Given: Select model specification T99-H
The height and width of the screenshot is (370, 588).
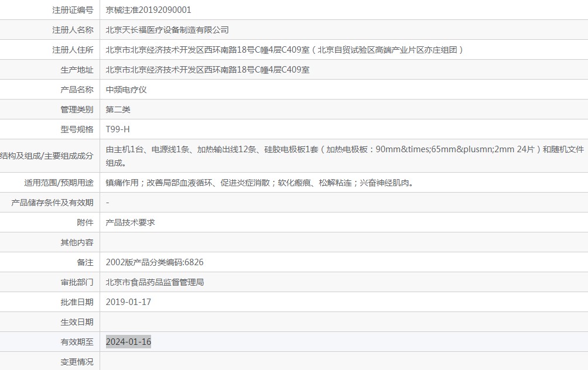Looking at the screenshot, I should pyautogui.click(x=117, y=129).
